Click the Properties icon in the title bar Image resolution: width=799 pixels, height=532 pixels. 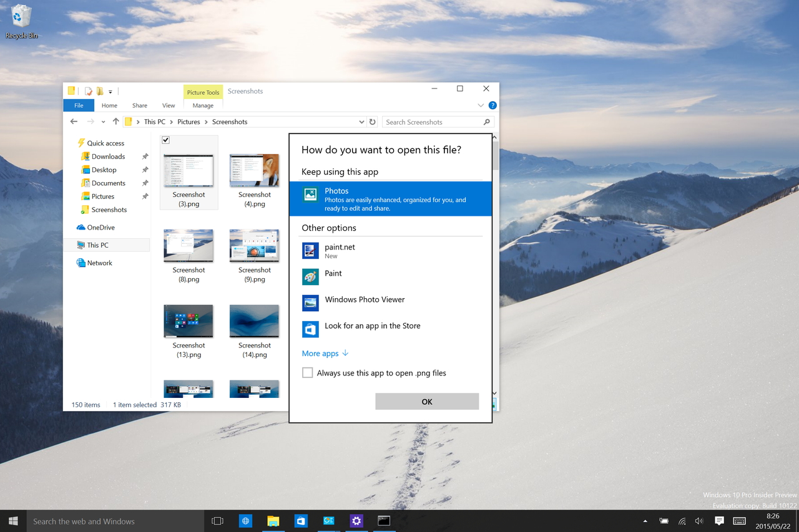pyautogui.click(x=88, y=91)
